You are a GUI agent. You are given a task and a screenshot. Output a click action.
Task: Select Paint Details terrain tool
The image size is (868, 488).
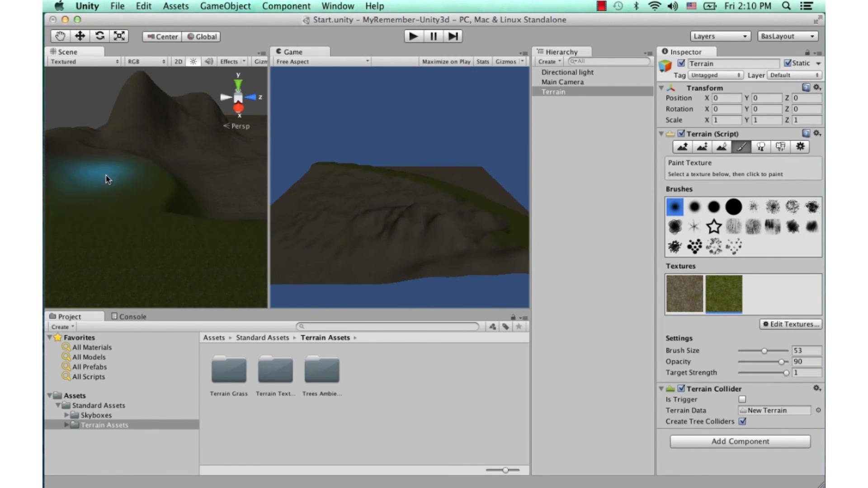pos(780,146)
